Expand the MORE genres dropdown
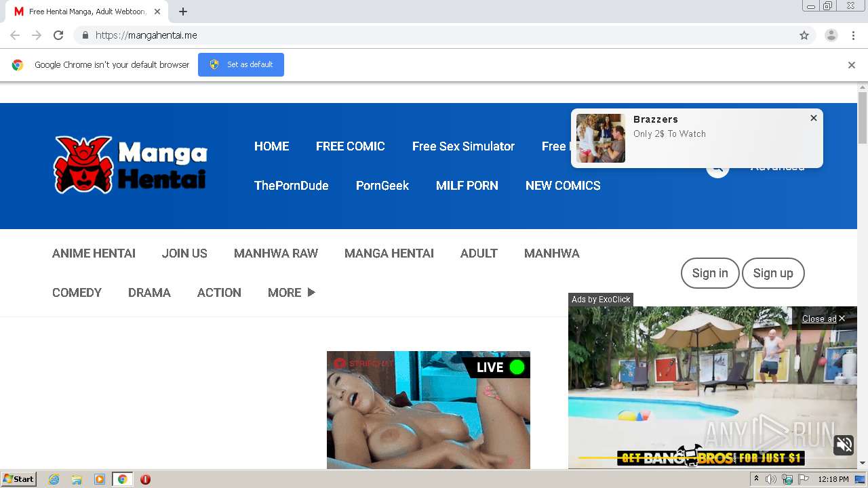The image size is (868, 488). [292, 293]
